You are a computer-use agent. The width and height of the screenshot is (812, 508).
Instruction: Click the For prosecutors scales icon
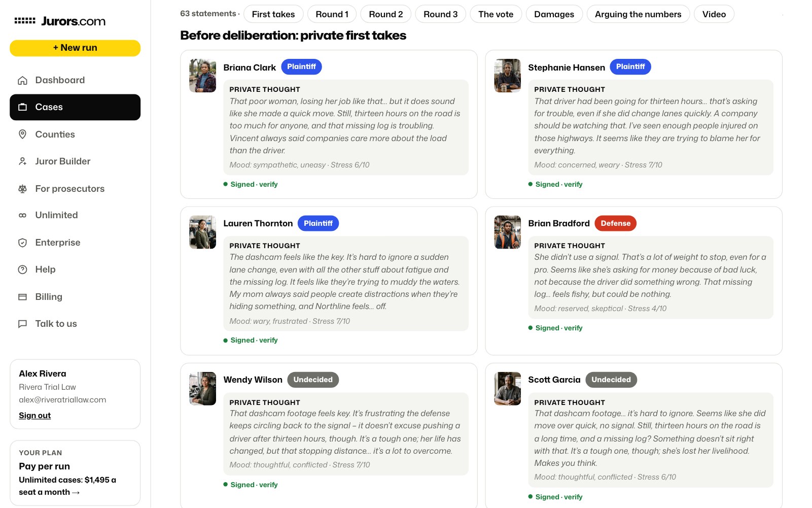tap(22, 189)
